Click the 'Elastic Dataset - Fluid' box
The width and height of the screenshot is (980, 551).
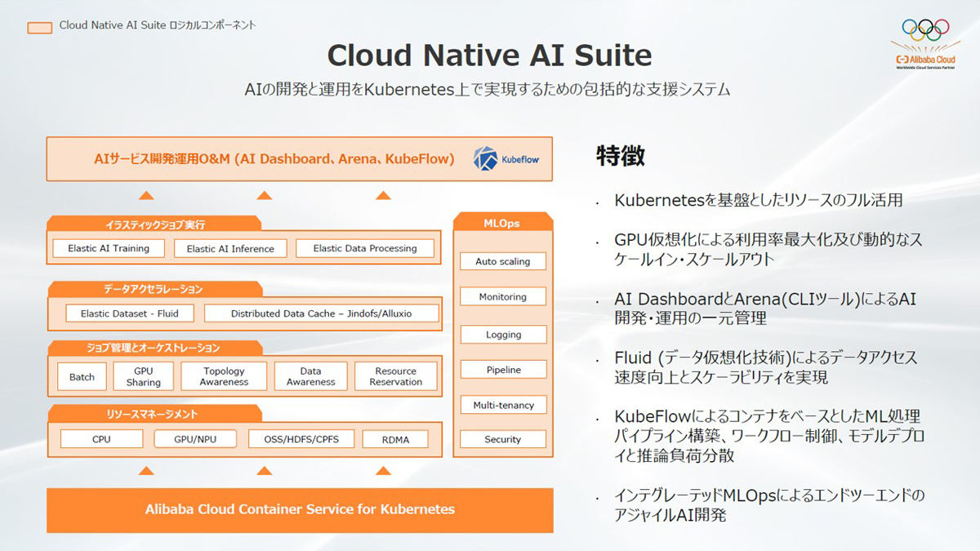click(130, 313)
